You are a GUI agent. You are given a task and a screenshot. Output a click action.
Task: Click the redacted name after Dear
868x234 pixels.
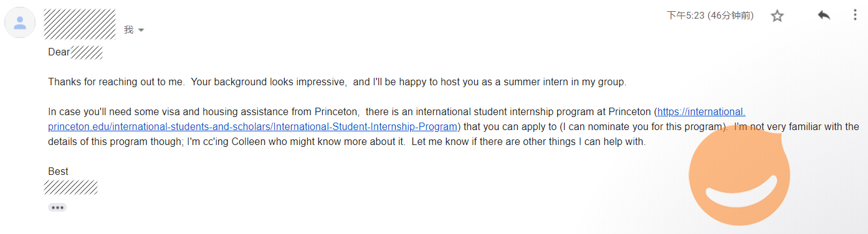click(87, 52)
